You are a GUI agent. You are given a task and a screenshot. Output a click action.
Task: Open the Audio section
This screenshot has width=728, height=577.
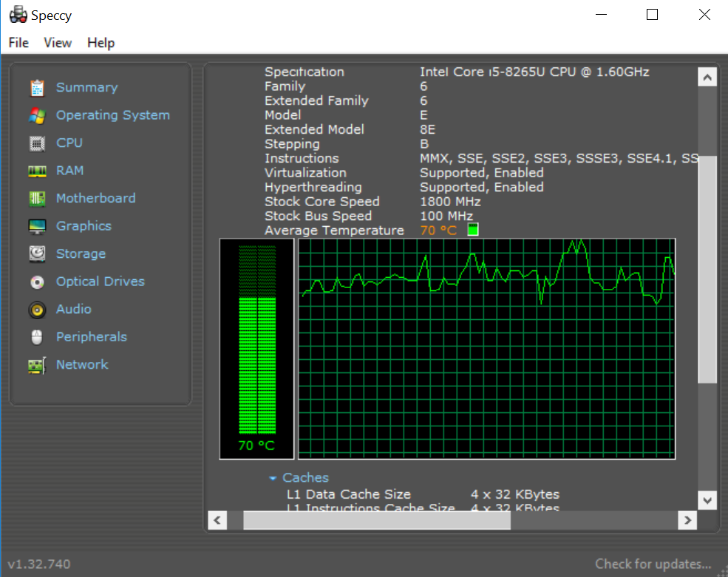coord(73,309)
